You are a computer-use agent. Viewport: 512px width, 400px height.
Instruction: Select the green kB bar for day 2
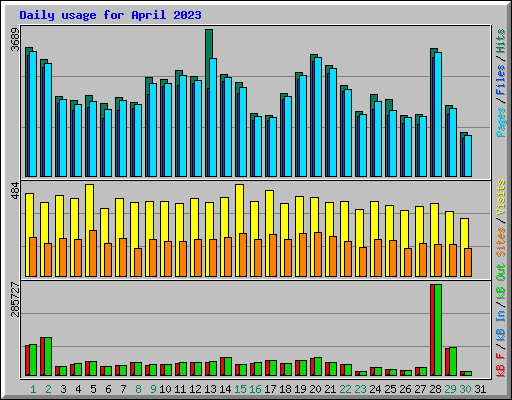tap(48, 356)
